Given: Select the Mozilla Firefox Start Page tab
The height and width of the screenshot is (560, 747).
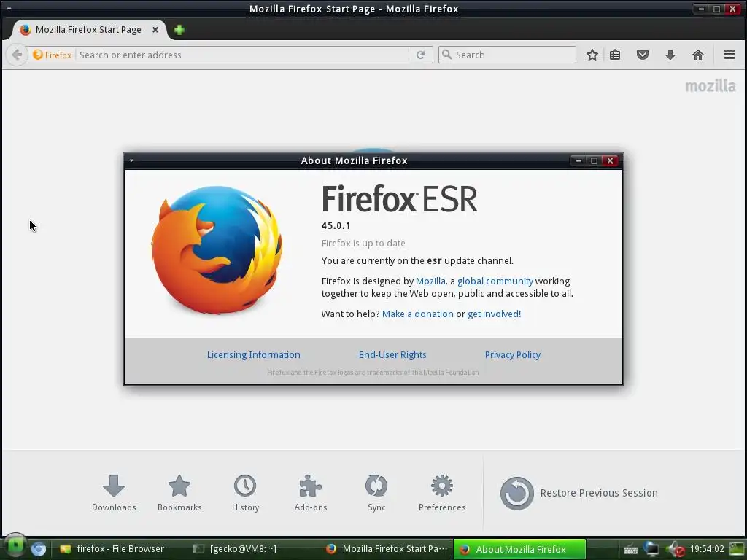Looking at the screenshot, I should pyautogui.click(x=88, y=29).
